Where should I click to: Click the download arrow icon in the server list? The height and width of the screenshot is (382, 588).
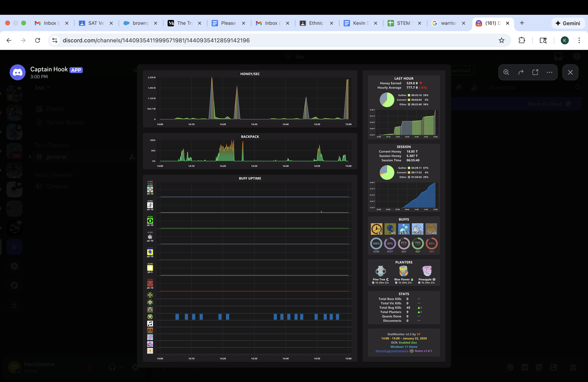click(14, 304)
